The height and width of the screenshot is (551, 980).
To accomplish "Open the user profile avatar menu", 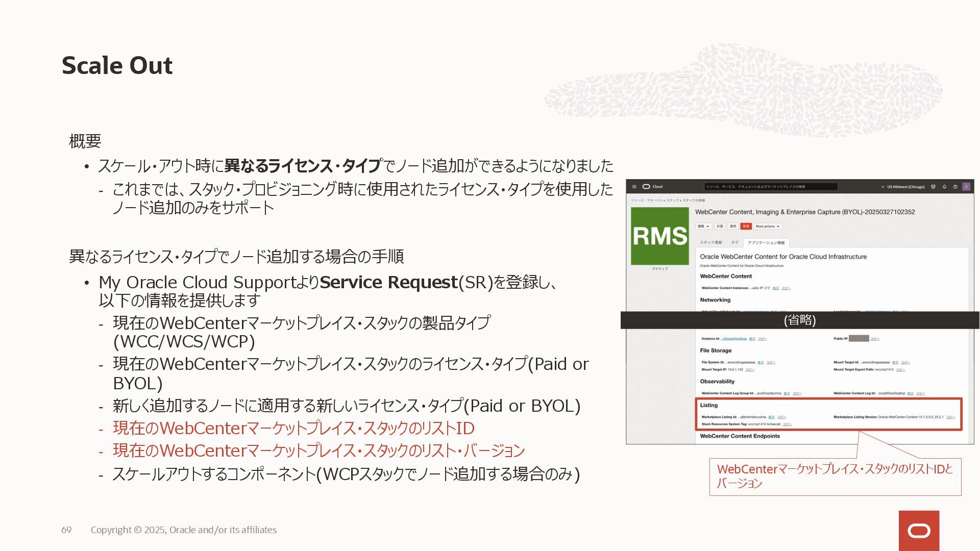I will (x=966, y=187).
